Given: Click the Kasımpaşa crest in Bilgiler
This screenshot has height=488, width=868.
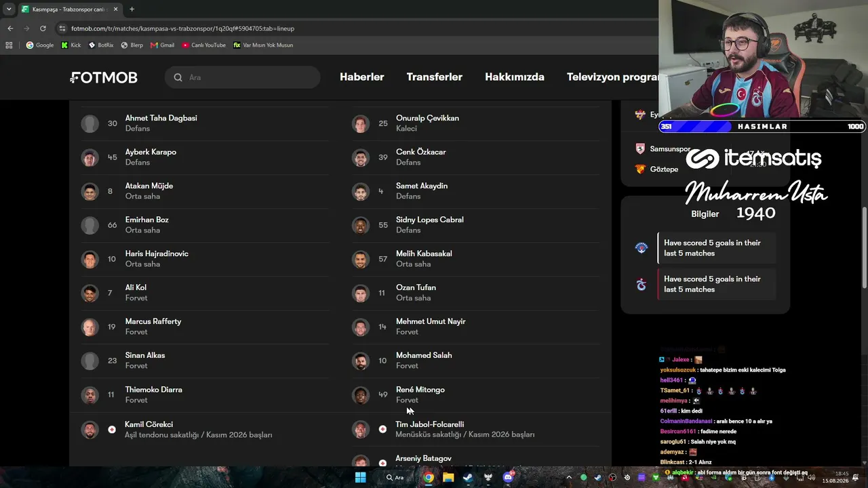Looking at the screenshot, I should point(641,248).
